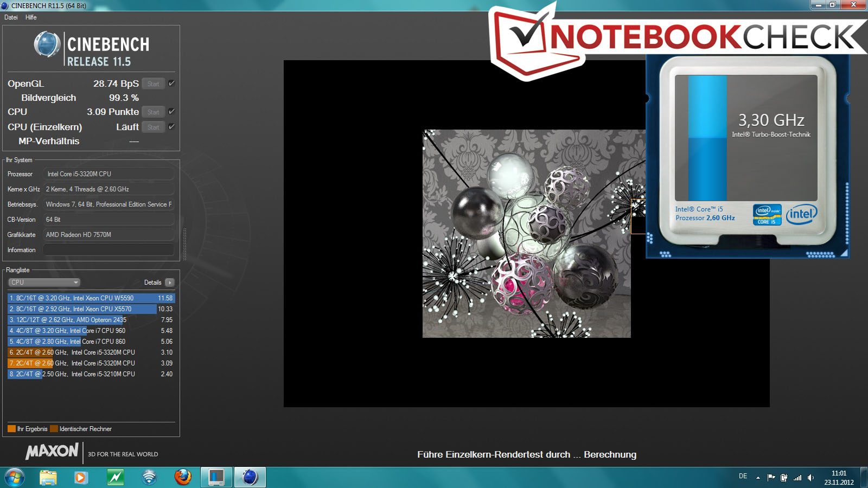Screen dimensions: 868x488
Task: Check the battery power tray icon
Action: (x=784, y=478)
